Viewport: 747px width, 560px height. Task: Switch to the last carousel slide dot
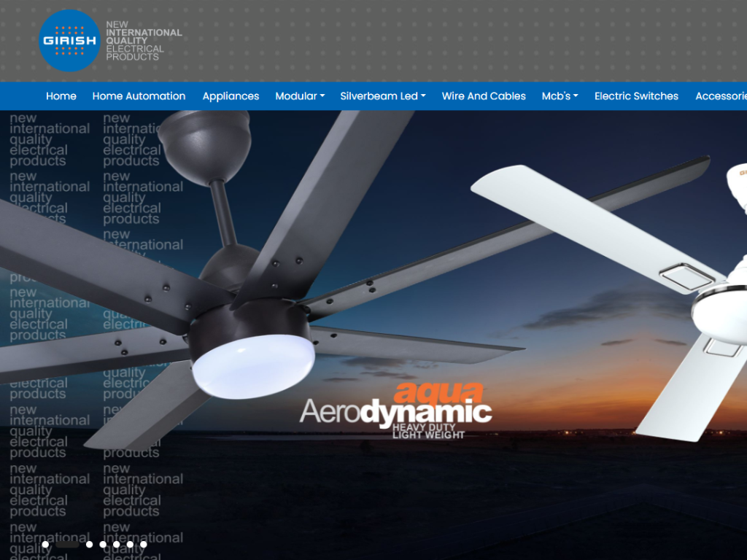(143, 544)
